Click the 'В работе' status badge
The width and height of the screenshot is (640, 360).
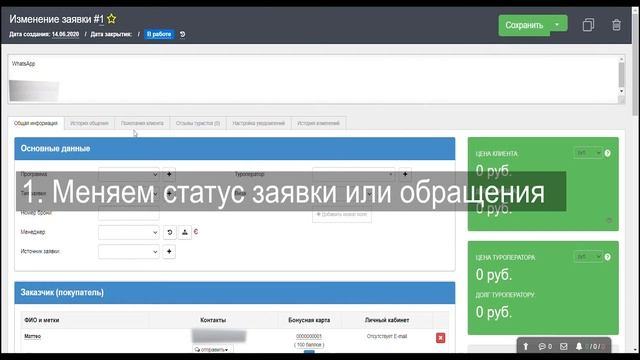[x=159, y=34]
